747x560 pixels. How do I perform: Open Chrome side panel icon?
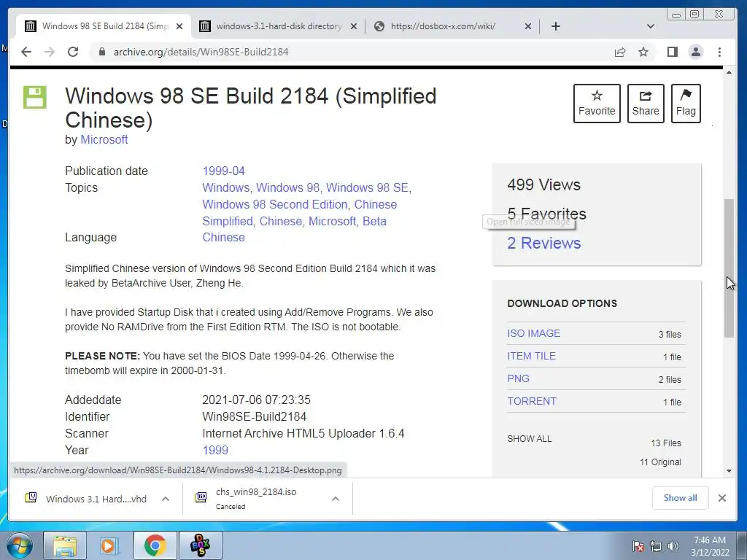click(672, 52)
